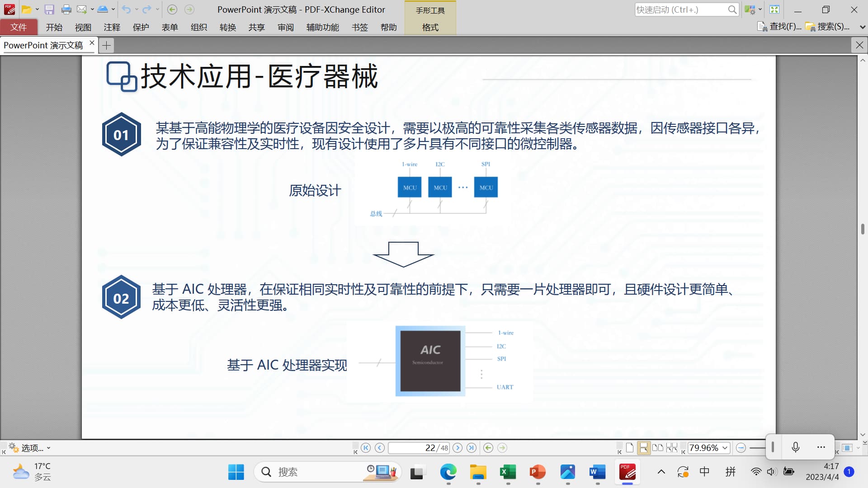Screen dimensions: 868x488
Task: Open the 79.96% zoom level dropdown
Action: pyautogui.click(x=725, y=448)
